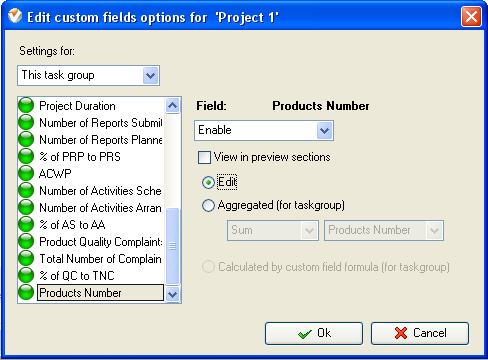
Task: Click green icon beside Products Number
Action: (26, 292)
